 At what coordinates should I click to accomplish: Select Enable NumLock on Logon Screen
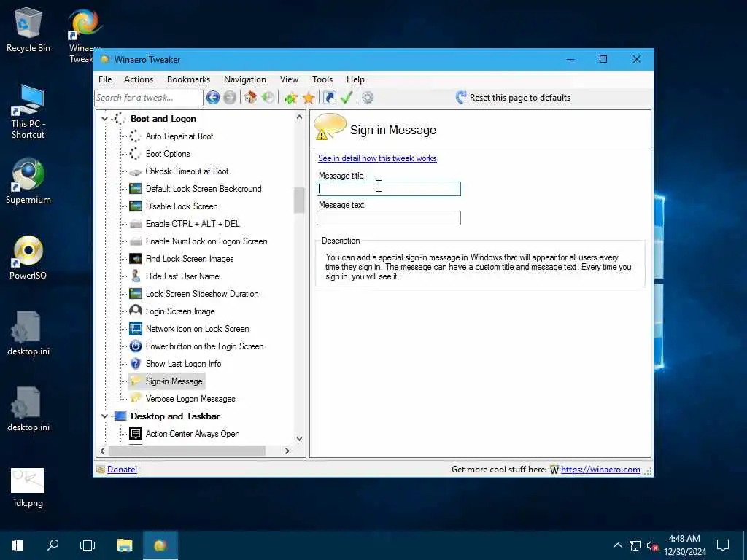point(206,241)
